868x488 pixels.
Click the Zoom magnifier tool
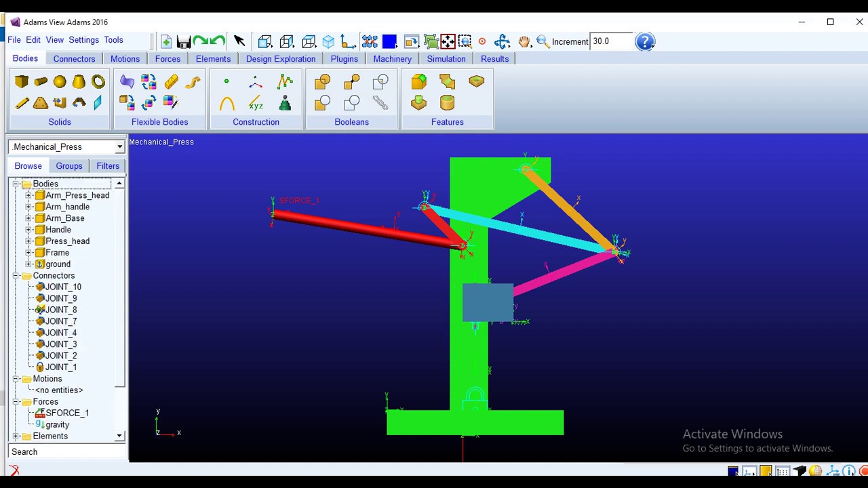543,41
